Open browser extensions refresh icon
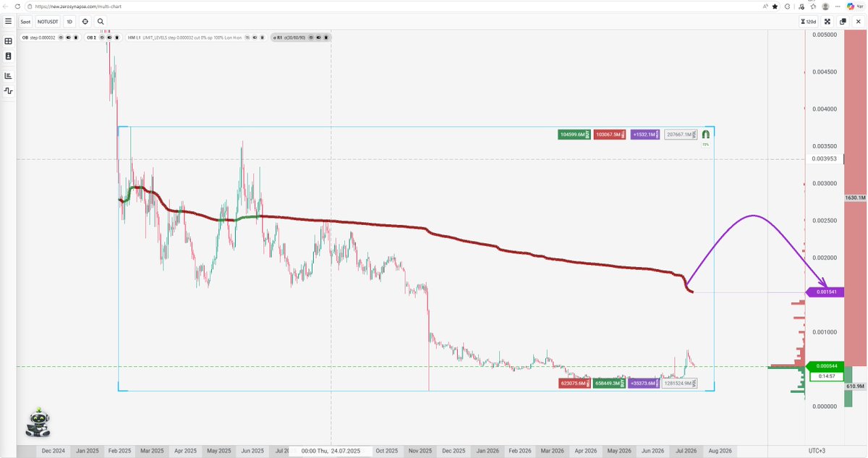 (787, 7)
